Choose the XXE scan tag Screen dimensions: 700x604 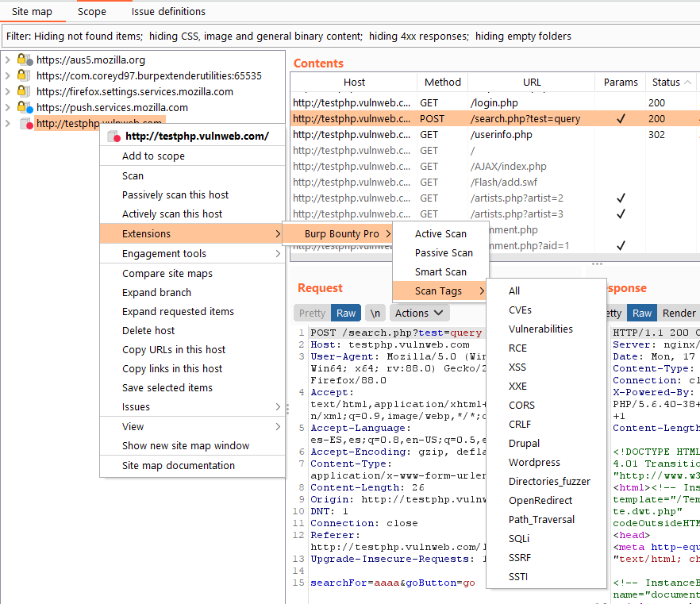pos(546,387)
